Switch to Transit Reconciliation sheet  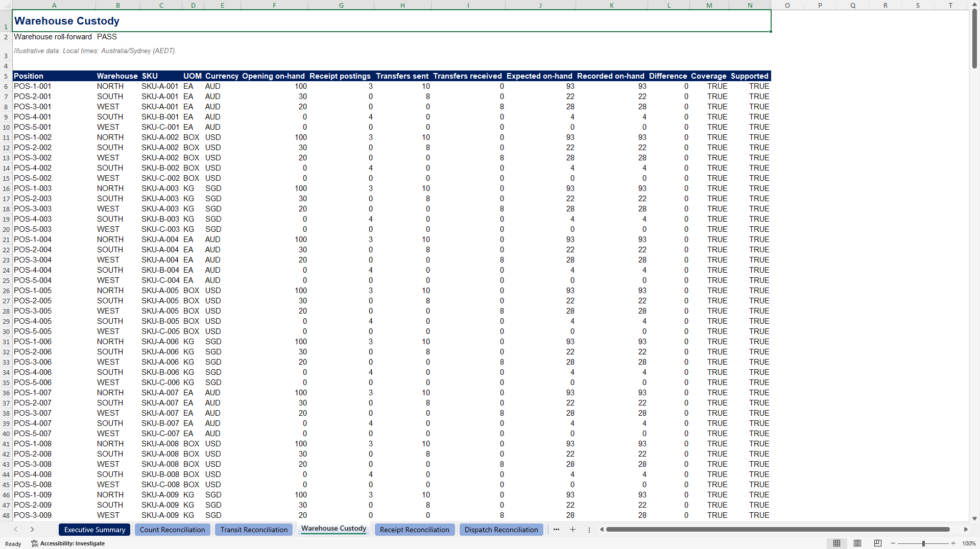[254, 530]
